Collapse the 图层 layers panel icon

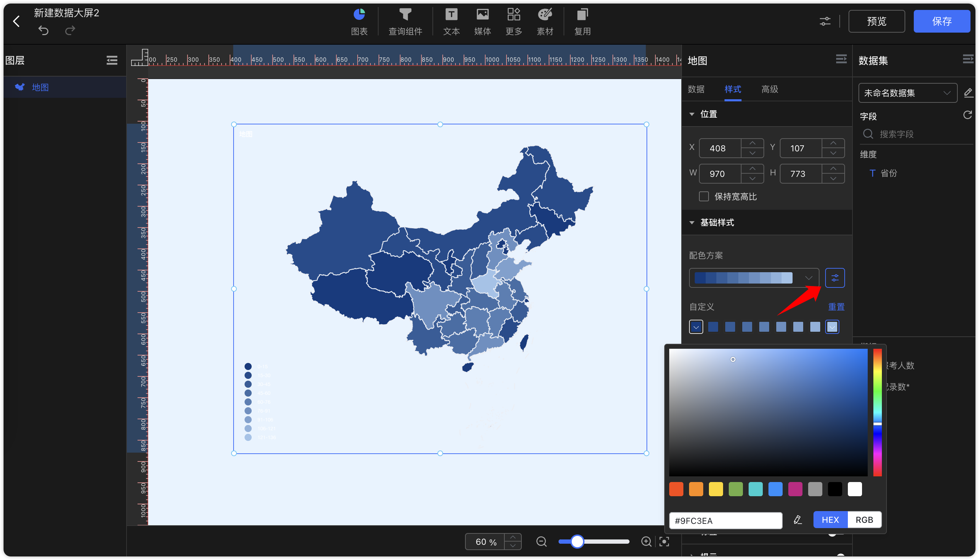tap(112, 60)
